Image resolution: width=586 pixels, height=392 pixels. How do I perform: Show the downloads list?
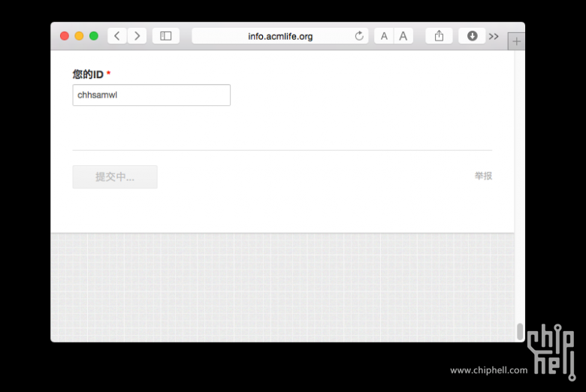pos(472,36)
